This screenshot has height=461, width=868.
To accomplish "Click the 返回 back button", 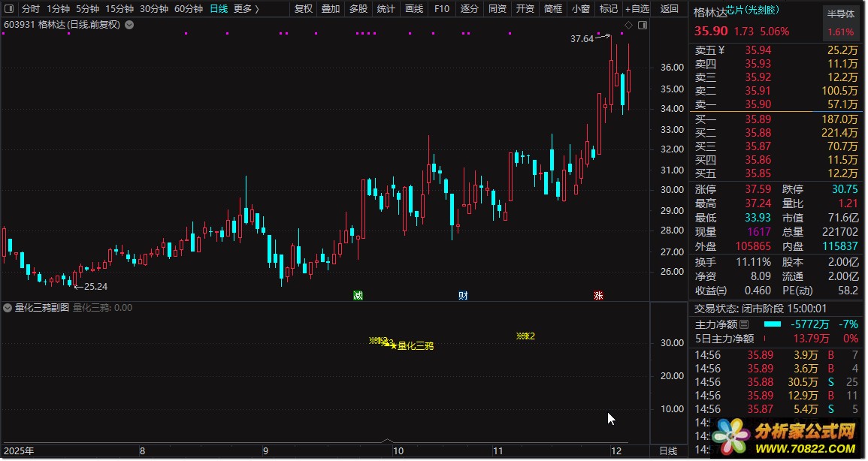I will coord(670,9).
